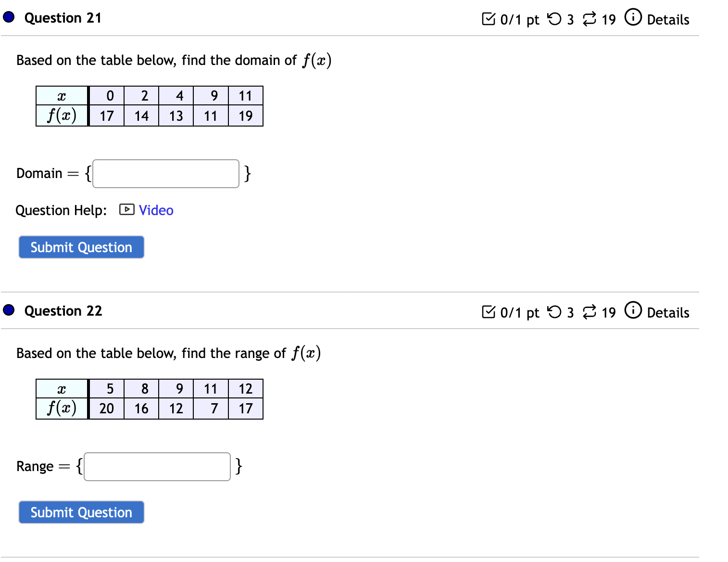Submit the answer for Question 21
Image resolution: width=728 pixels, height=562 pixels.
[81, 247]
